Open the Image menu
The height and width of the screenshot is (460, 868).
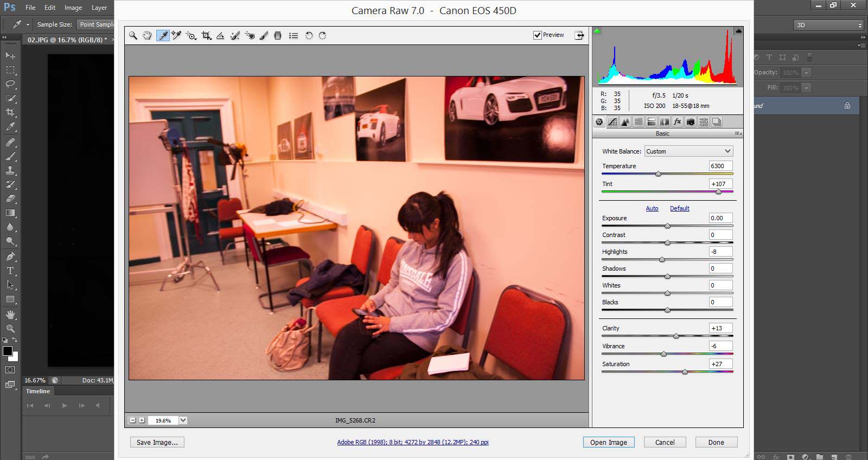pos(73,8)
